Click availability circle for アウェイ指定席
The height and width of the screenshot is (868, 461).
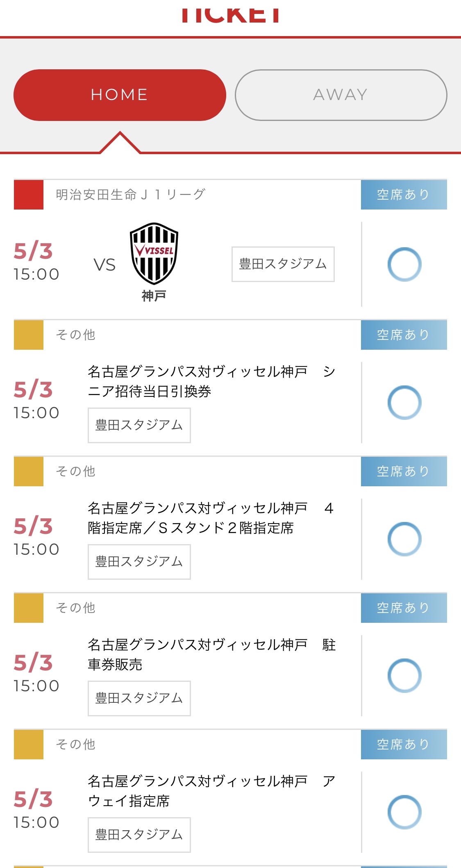coord(404,812)
